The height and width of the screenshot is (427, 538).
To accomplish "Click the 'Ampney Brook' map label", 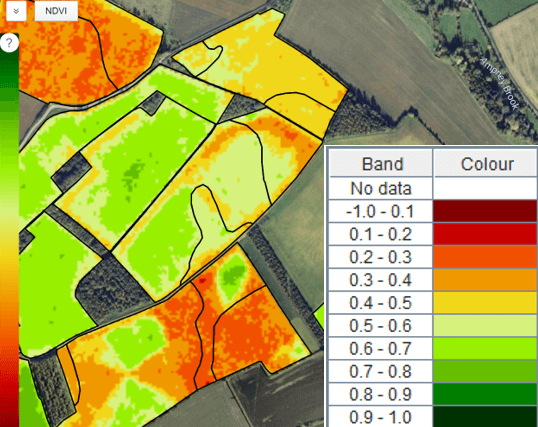I will [x=499, y=84].
